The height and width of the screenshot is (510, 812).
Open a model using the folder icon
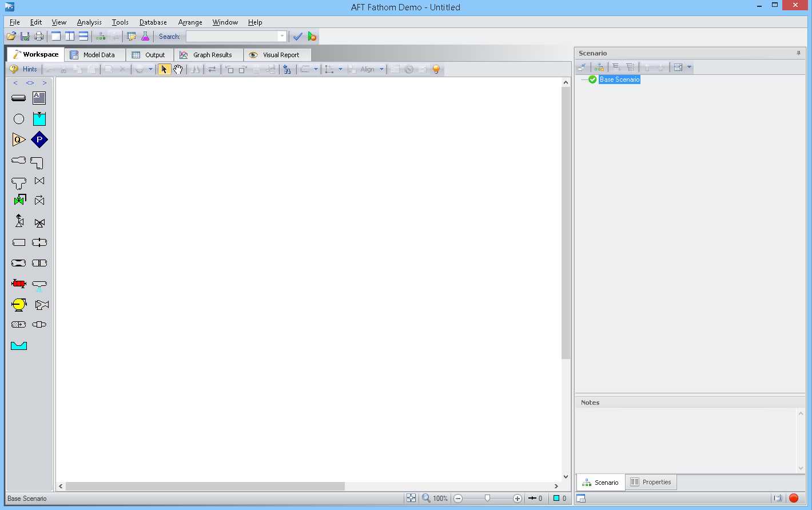coord(11,35)
